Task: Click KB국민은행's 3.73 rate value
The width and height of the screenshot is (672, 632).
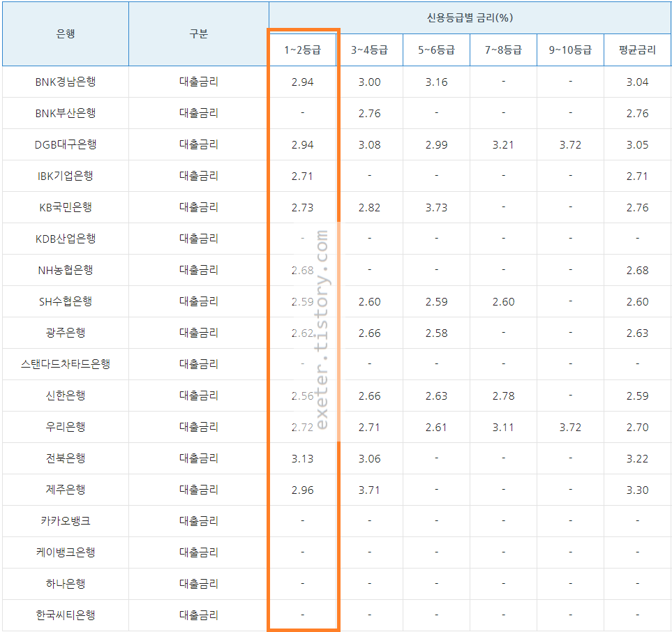Action: [436, 207]
